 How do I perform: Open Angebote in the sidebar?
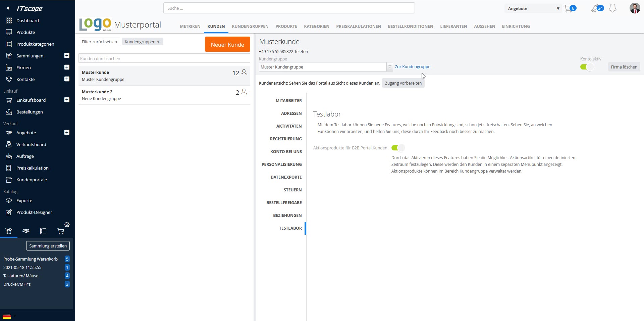[26, 133]
